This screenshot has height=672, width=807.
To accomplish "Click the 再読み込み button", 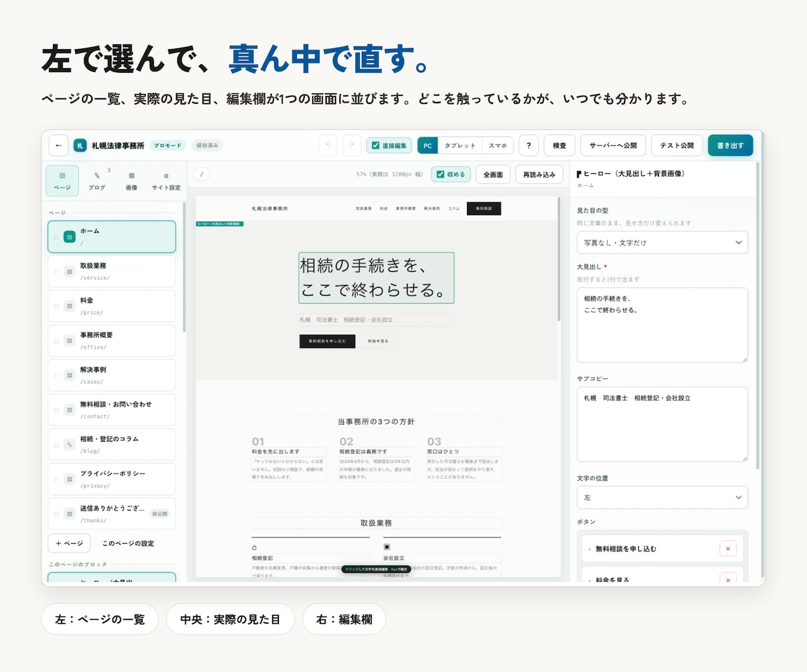I will point(539,175).
